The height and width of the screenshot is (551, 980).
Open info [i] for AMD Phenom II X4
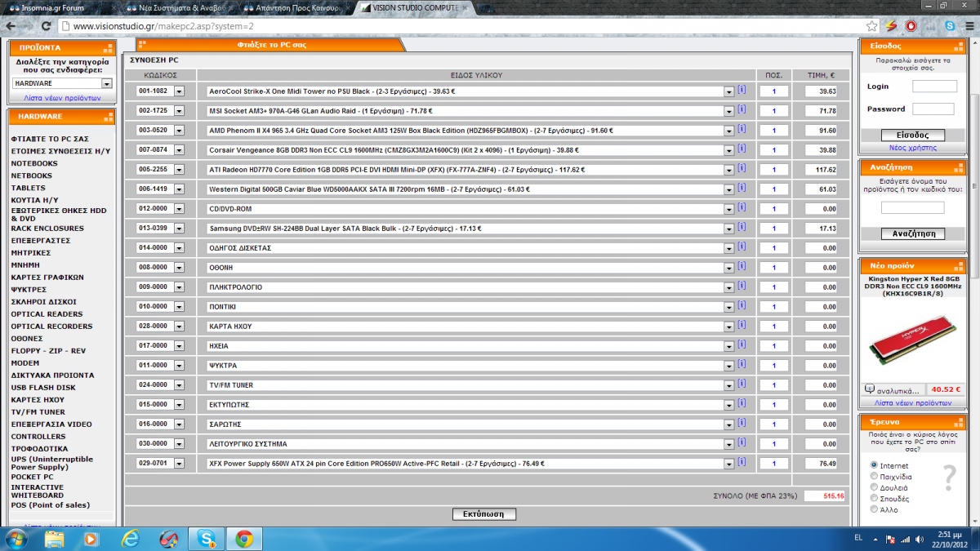coord(742,129)
